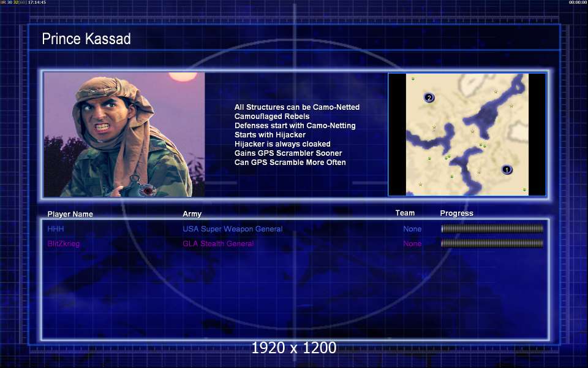Viewport: 588px width, 368px height.
Task: Click the HHH loading progress bar
Action: [x=492, y=228]
